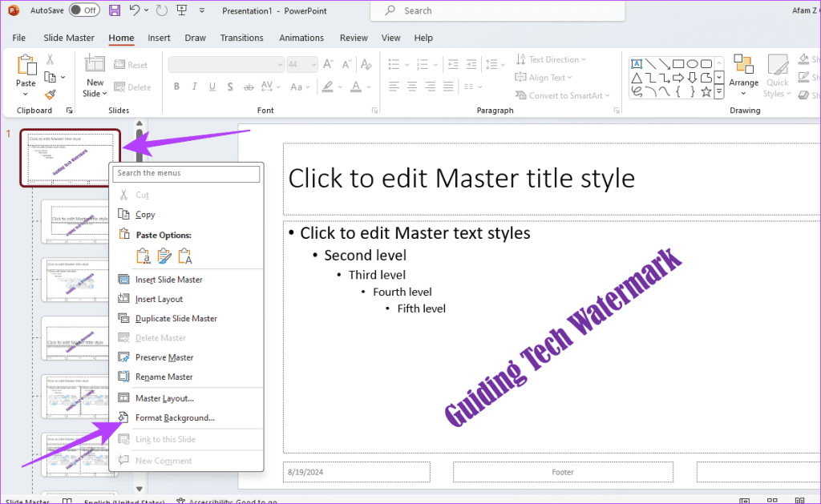Toggle Bold formatting
This screenshot has width=821, height=504.
pyautogui.click(x=176, y=86)
